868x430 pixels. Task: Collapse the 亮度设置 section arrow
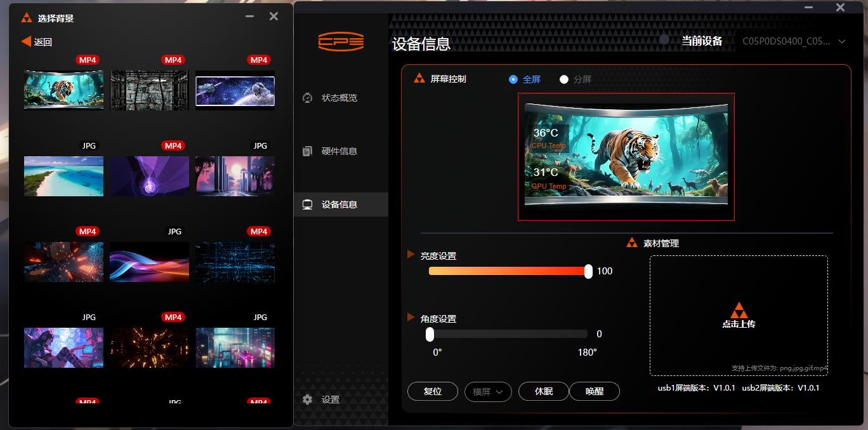tap(411, 255)
